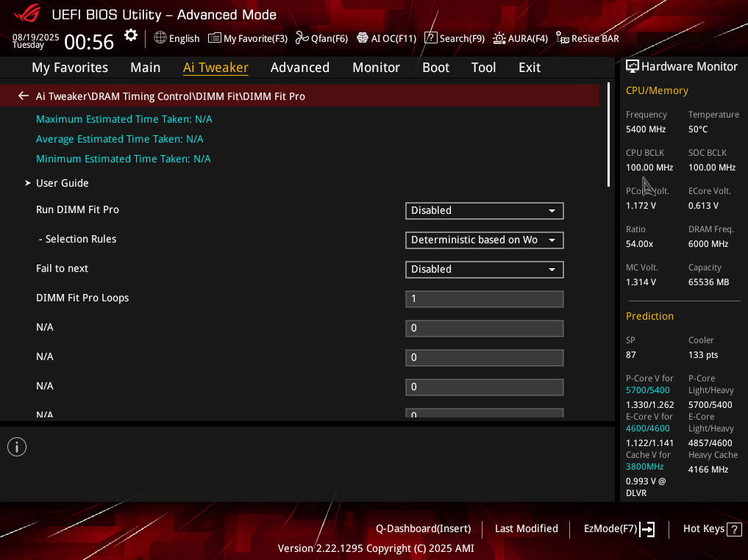This screenshot has height=560, width=748.
Task: Open the My Favorites tab
Action: click(x=70, y=68)
